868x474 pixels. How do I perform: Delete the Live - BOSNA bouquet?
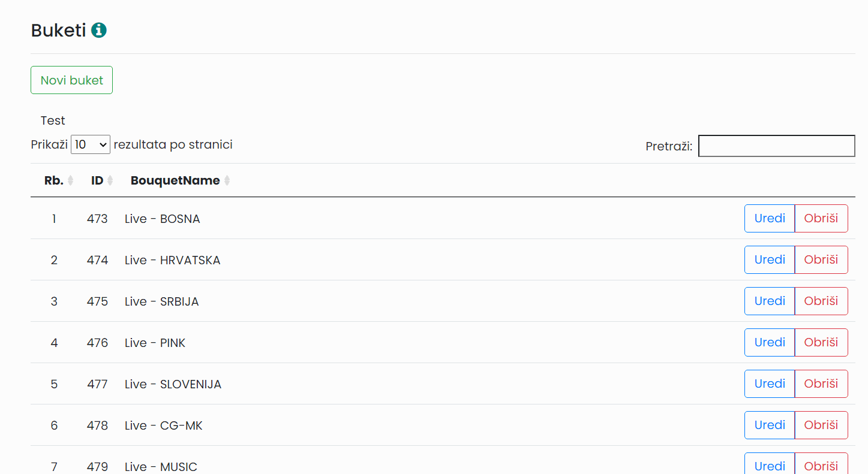tap(821, 218)
